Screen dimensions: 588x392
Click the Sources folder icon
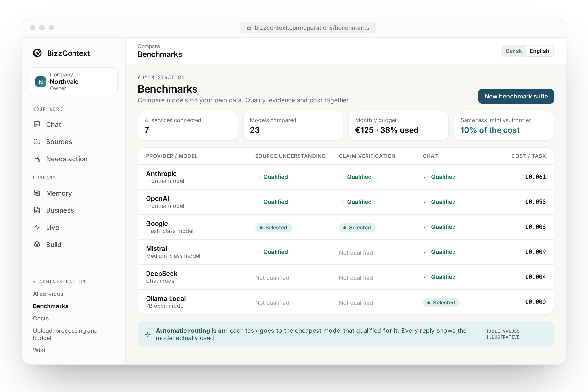37,142
